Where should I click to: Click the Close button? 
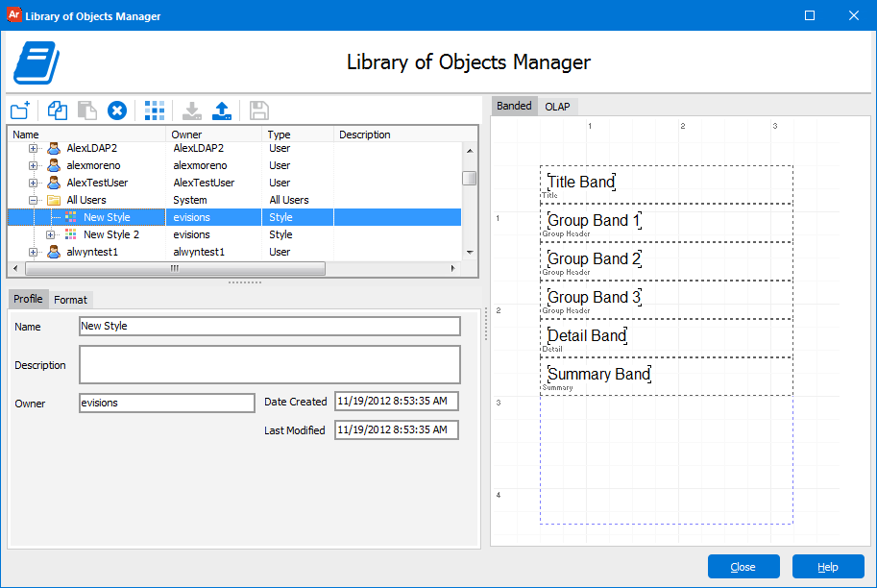pos(743,567)
